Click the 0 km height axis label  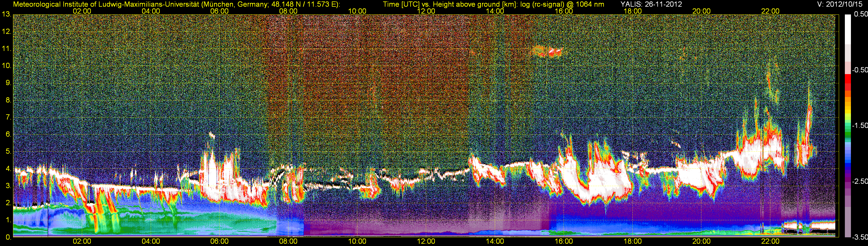pyautogui.click(x=8, y=237)
